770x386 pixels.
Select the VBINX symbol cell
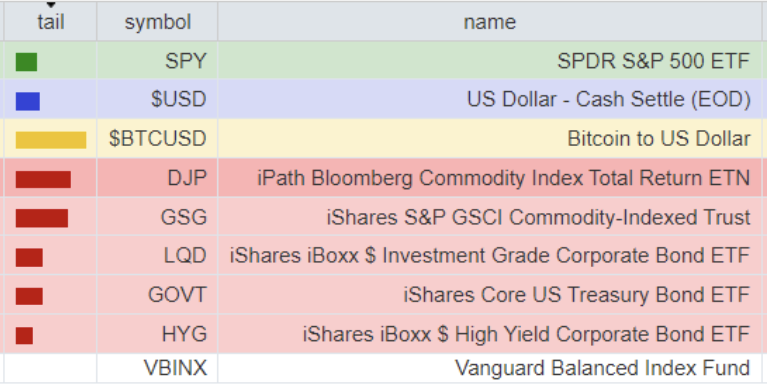[x=158, y=368]
